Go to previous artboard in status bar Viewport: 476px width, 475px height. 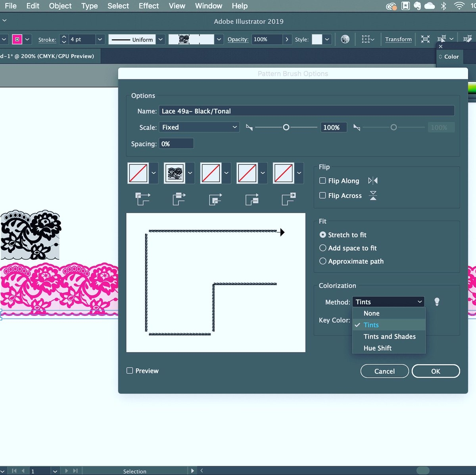(23, 471)
